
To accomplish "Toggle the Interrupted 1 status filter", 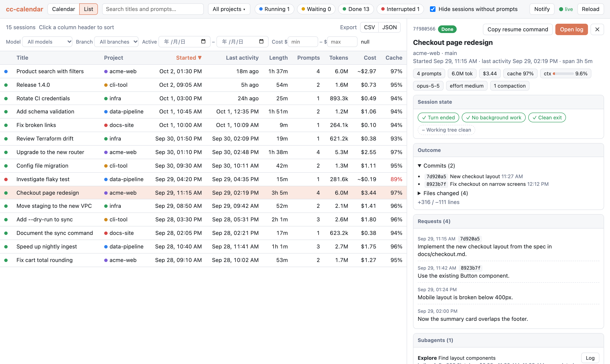I will [x=400, y=9].
